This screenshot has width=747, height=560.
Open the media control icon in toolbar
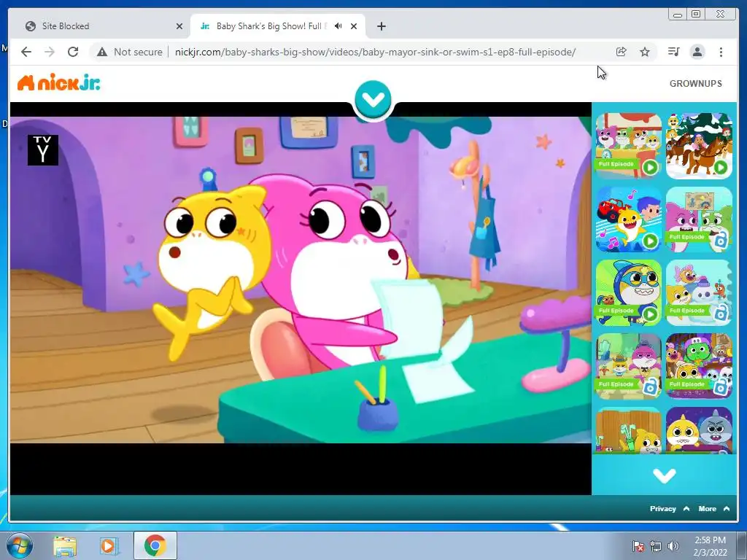(x=673, y=52)
